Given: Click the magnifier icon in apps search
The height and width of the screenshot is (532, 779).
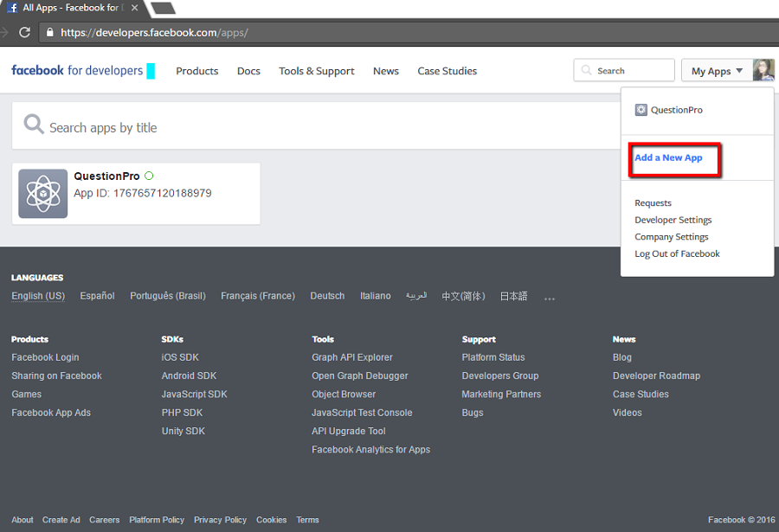Looking at the screenshot, I should tap(34, 125).
